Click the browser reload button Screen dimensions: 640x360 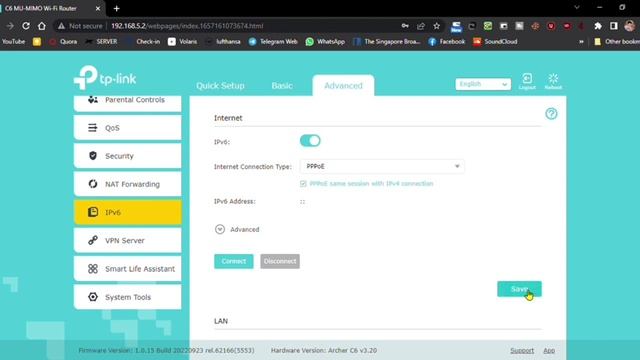26,26
